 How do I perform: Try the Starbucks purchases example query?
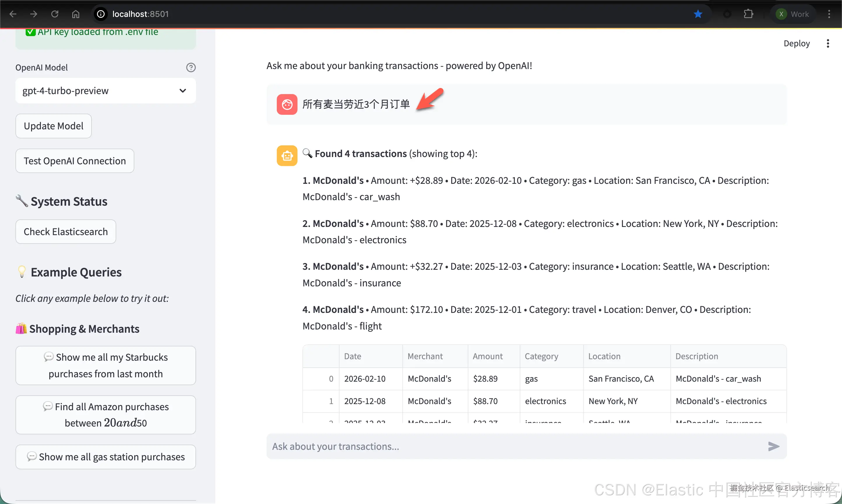tap(106, 365)
